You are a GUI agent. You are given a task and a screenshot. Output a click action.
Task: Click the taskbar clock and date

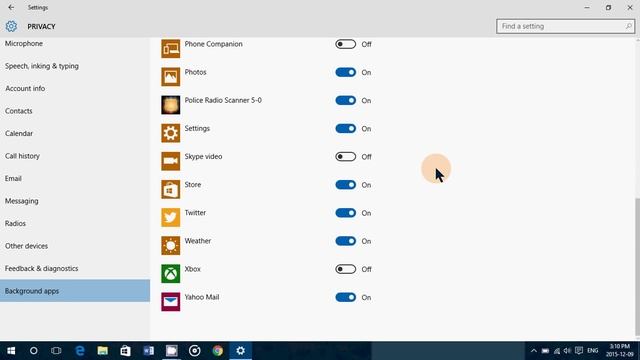click(x=620, y=351)
